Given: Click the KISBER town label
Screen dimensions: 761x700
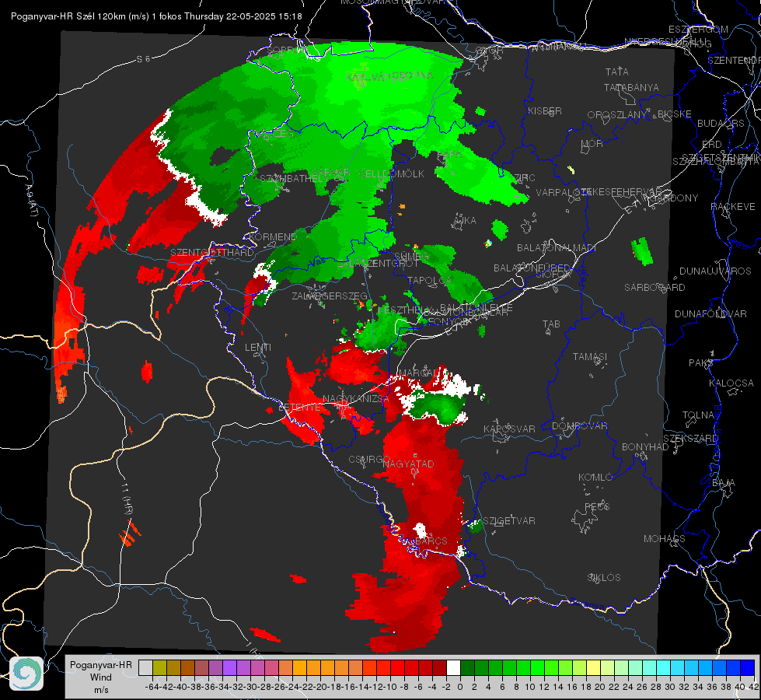Looking at the screenshot, I should [x=545, y=110].
